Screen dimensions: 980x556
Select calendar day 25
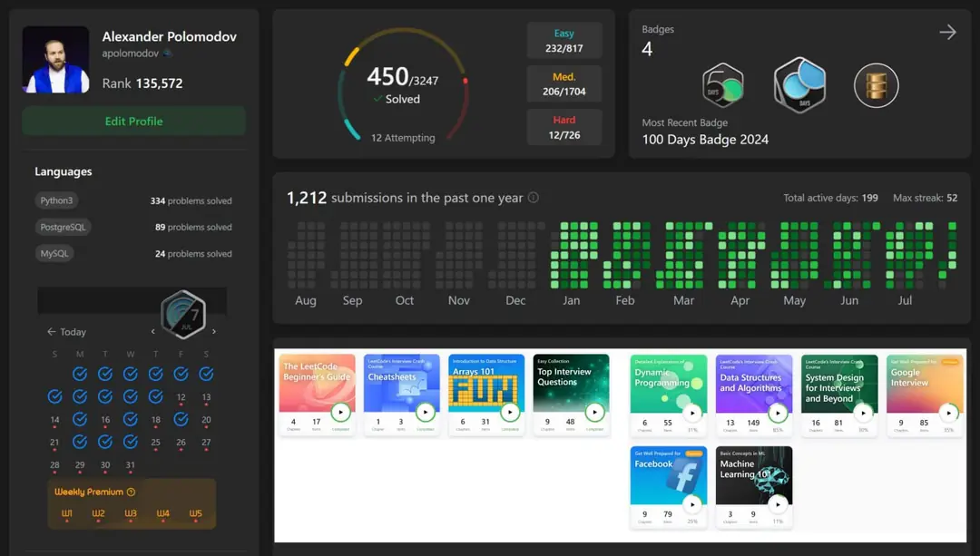pyautogui.click(x=156, y=443)
